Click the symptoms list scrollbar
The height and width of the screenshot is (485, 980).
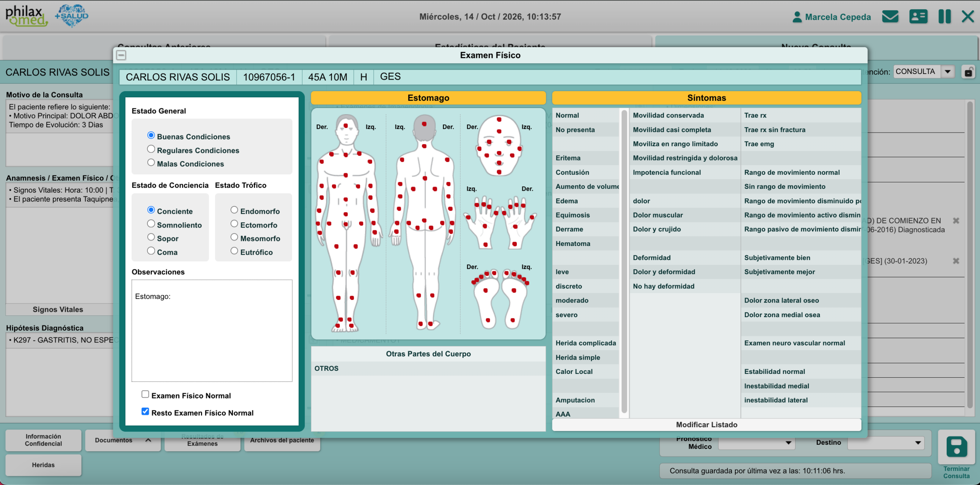click(624, 262)
